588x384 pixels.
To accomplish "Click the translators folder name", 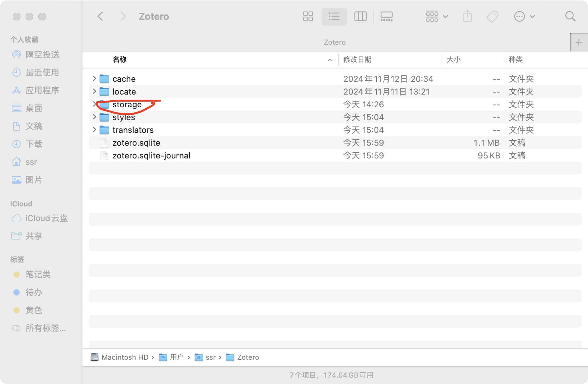I will (x=133, y=130).
